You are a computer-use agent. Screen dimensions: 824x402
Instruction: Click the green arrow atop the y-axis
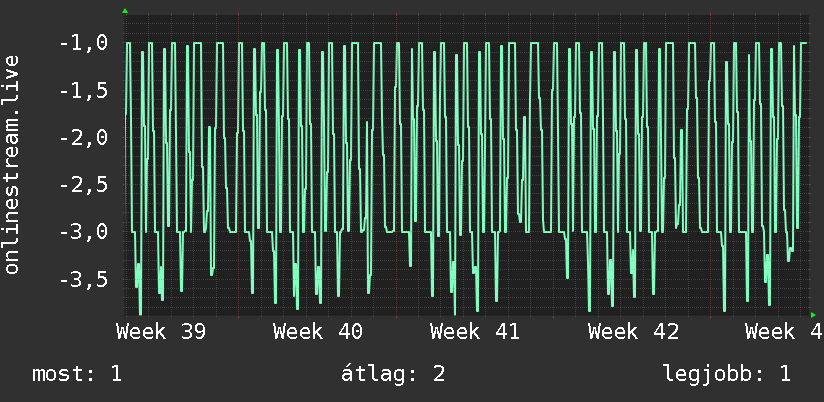click(125, 11)
